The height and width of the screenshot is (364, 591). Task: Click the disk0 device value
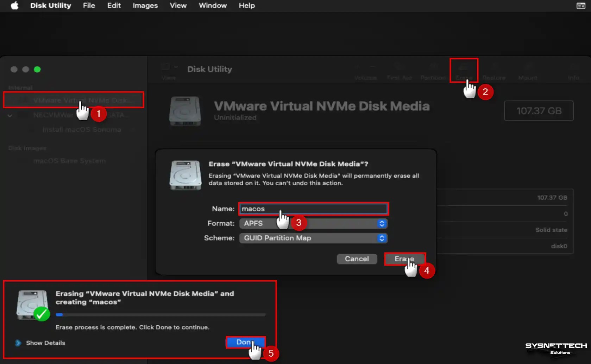click(x=559, y=246)
